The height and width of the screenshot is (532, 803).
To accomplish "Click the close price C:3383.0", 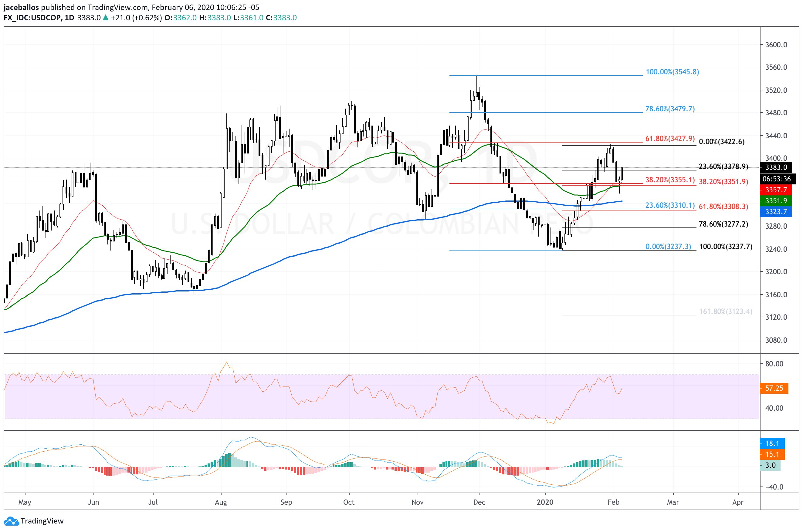I will 281,18.
